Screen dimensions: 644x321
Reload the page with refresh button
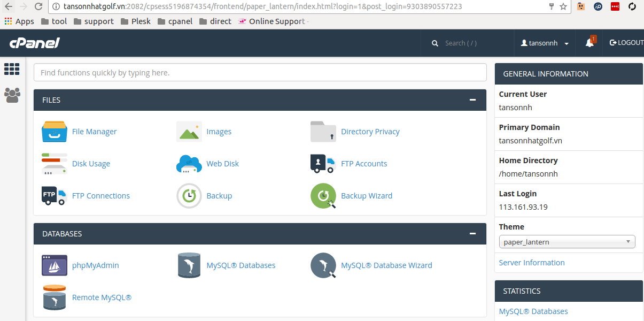[38, 7]
